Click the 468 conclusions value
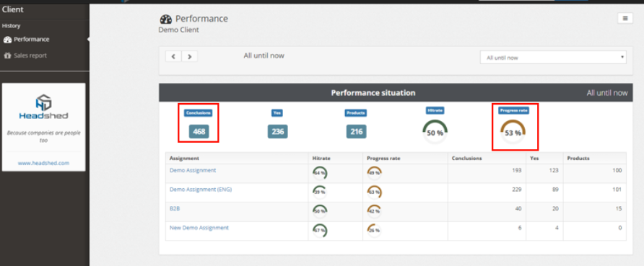The image size is (644, 266). [199, 132]
